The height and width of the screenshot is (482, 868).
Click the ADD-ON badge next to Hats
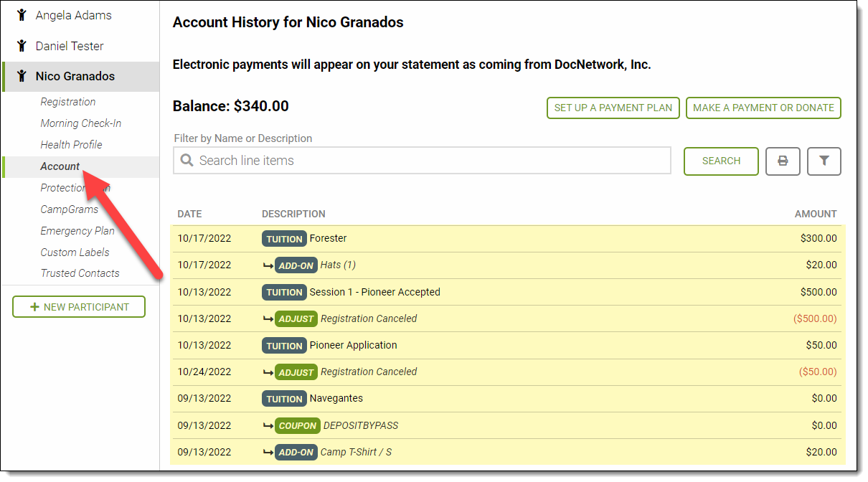coord(296,265)
